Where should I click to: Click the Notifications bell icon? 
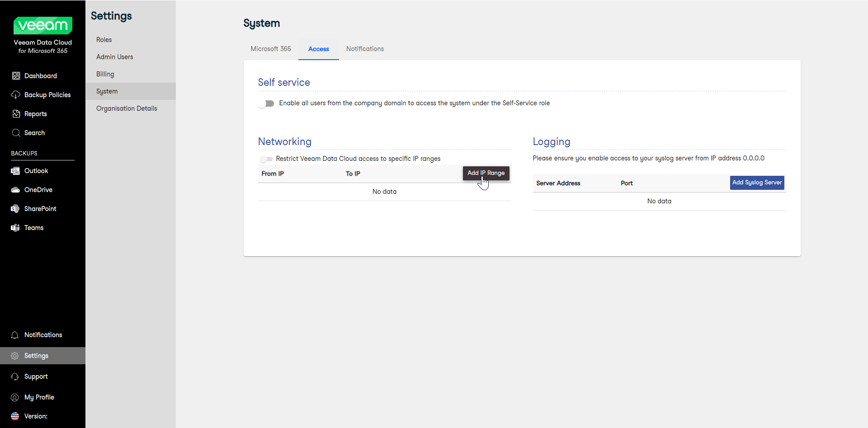(x=15, y=335)
